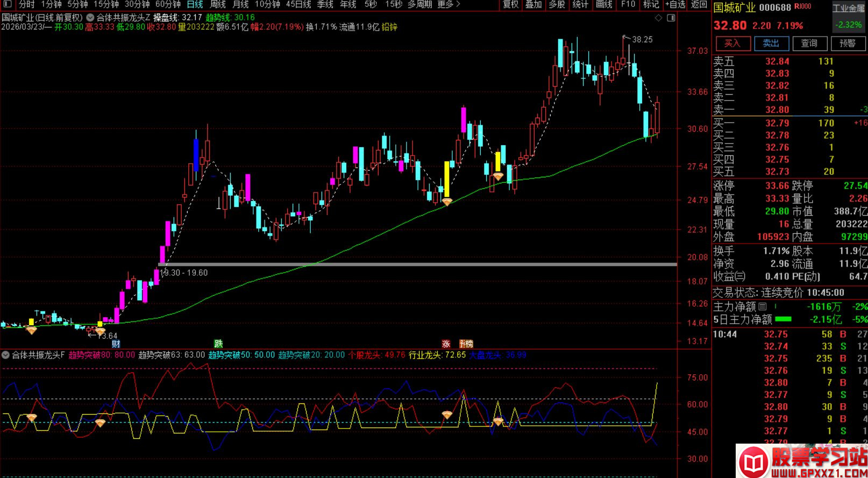Click diamond signal under the yellow candle
The image size is (868, 478).
click(x=447, y=202)
